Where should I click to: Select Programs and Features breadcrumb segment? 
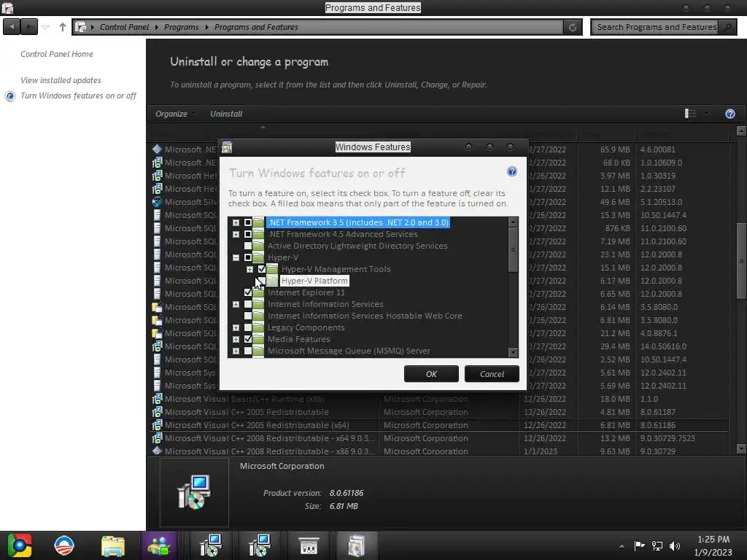click(x=256, y=27)
